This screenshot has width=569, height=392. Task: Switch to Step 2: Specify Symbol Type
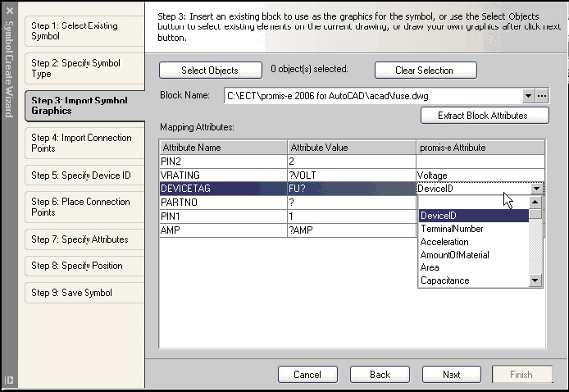pos(76,68)
